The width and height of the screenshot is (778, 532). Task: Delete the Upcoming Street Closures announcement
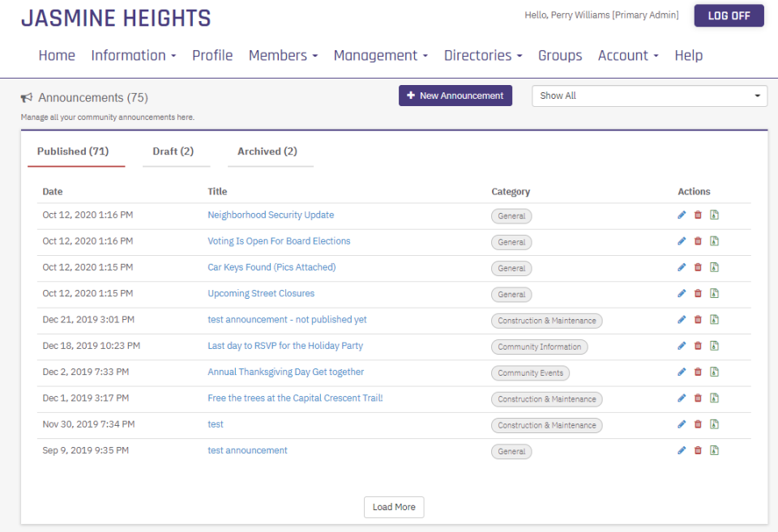pos(698,294)
